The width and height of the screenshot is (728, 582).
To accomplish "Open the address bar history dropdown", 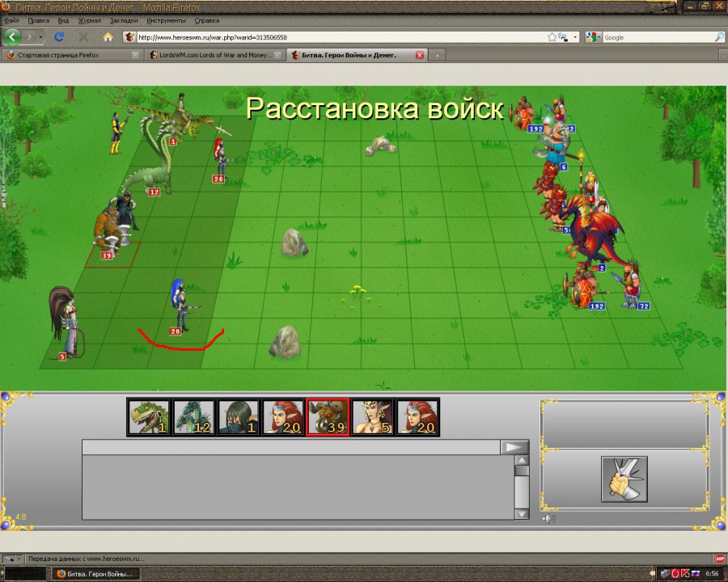I will [575, 37].
